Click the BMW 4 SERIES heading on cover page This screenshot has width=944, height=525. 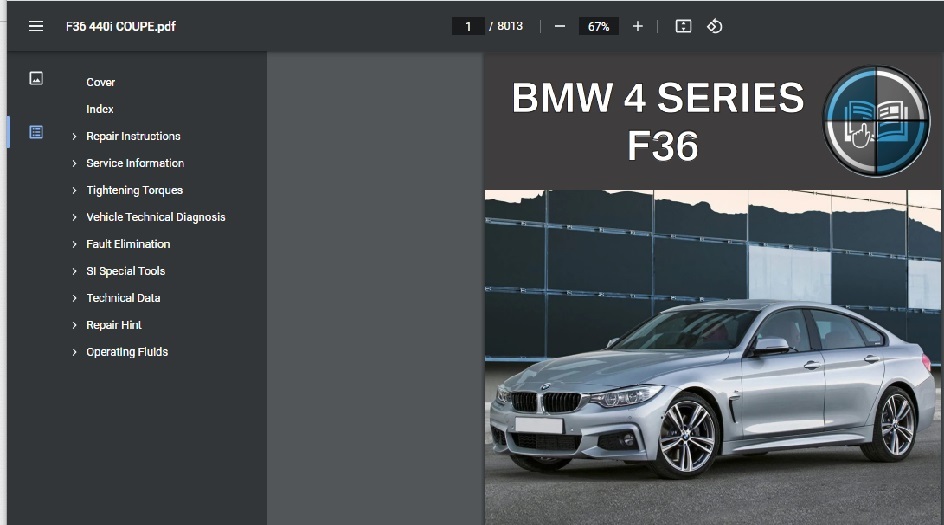pyautogui.click(x=658, y=98)
